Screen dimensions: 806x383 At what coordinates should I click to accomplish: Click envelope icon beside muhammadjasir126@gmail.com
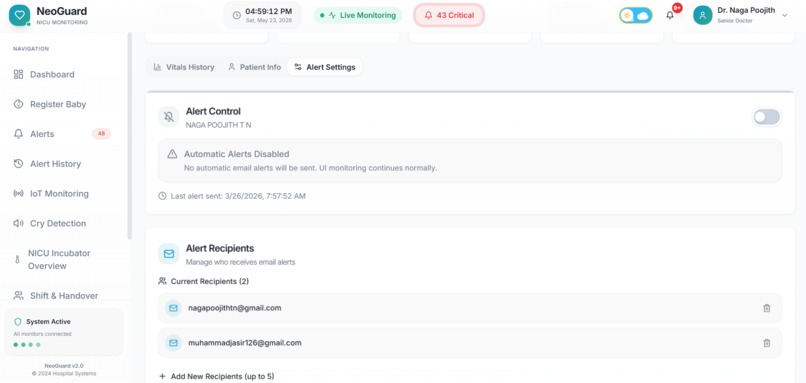[x=173, y=343]
